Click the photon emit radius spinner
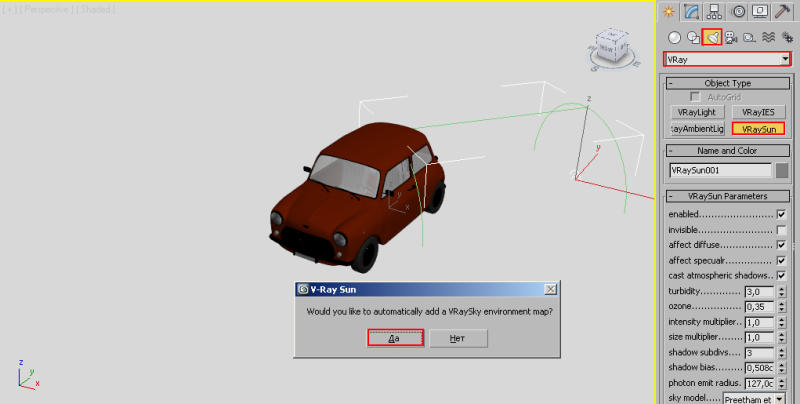The image size is (800, 404). (782, 383)
